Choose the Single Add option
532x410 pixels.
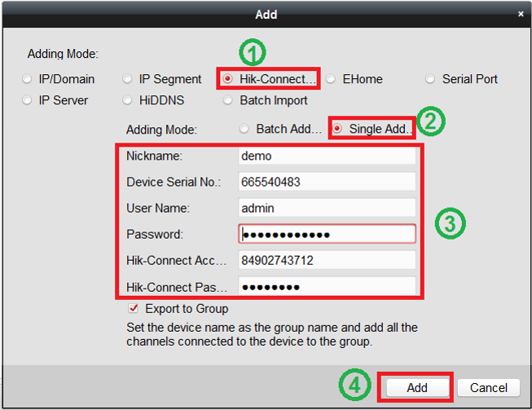click(x=338, y=129)
